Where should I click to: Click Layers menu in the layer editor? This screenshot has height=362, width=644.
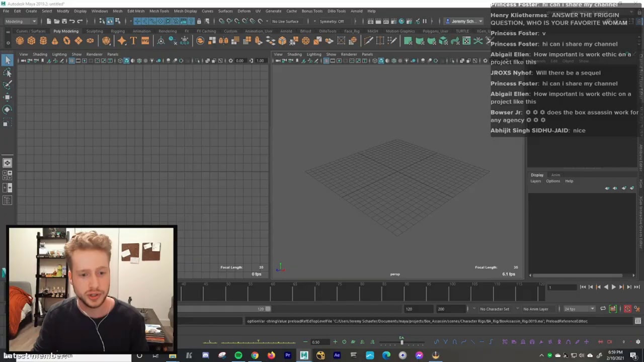tap(536, 181)
